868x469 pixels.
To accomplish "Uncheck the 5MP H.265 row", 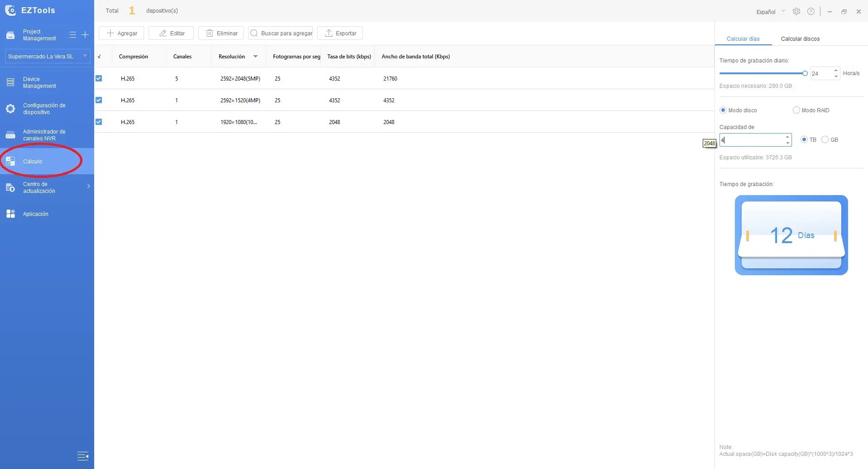I will point(99,78).
